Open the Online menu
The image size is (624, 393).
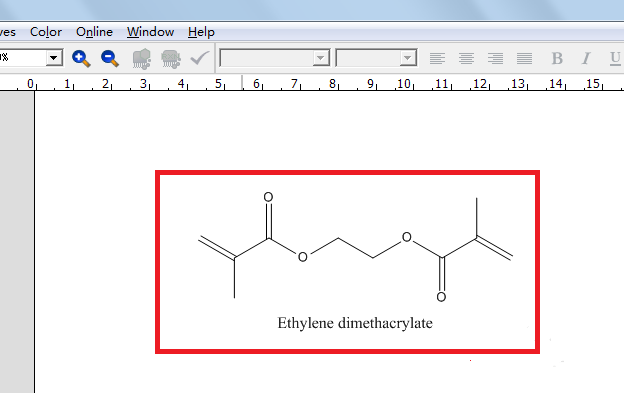94,32
